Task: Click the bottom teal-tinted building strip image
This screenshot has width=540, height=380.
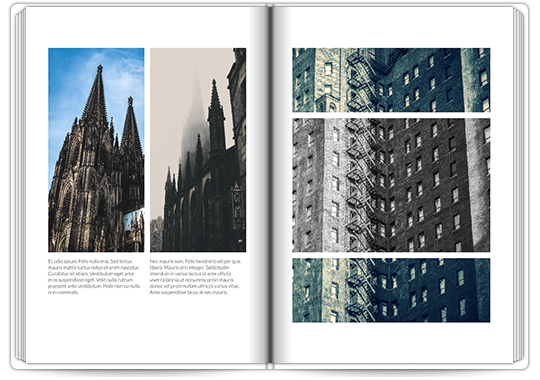Action: [x=391, y=290]
